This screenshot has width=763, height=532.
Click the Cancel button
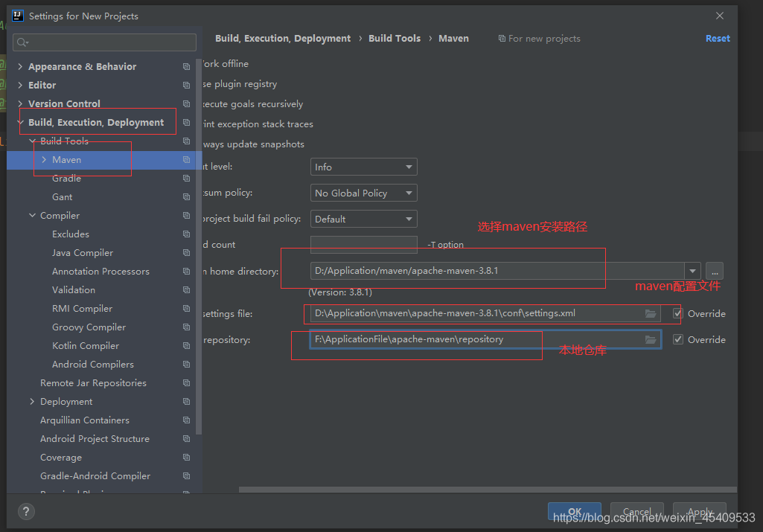[637, 512]
